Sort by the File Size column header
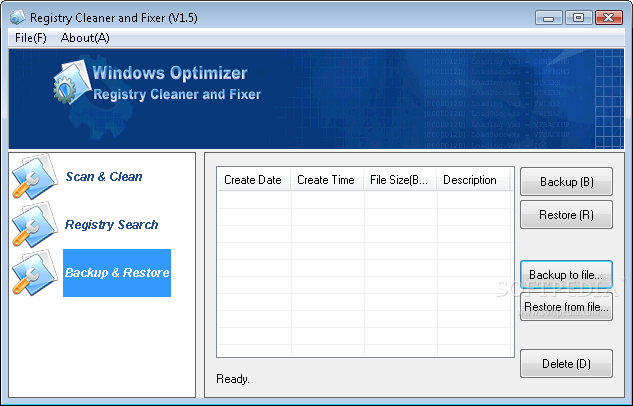Viewport: 633px width, 406px height. click(400, 180)
